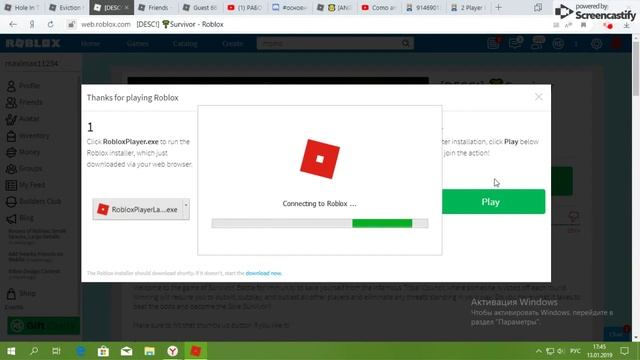640x360 pixels.
Task: Switch to the Eviction browser tab
Action: (x=66, y=7)
